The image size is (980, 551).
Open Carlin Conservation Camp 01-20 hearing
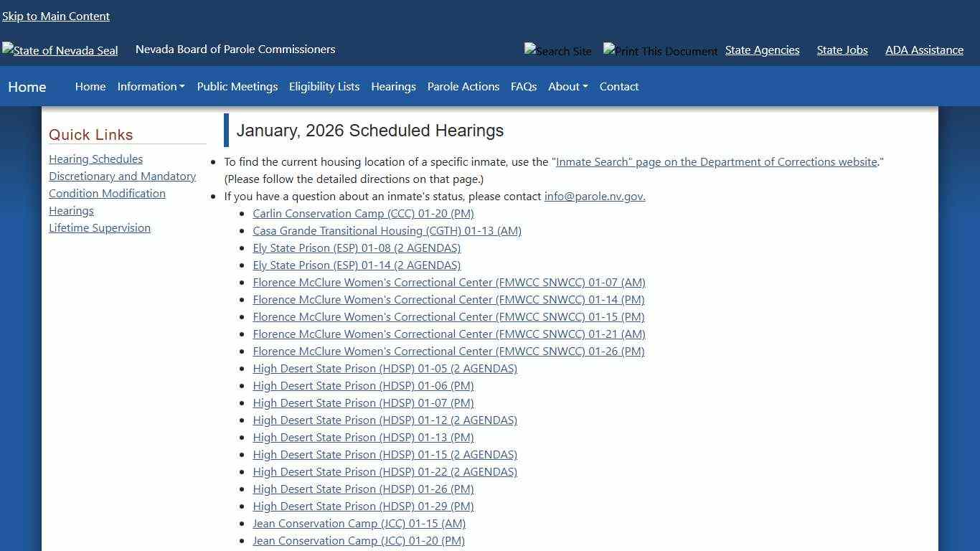(x=363, y=213)
